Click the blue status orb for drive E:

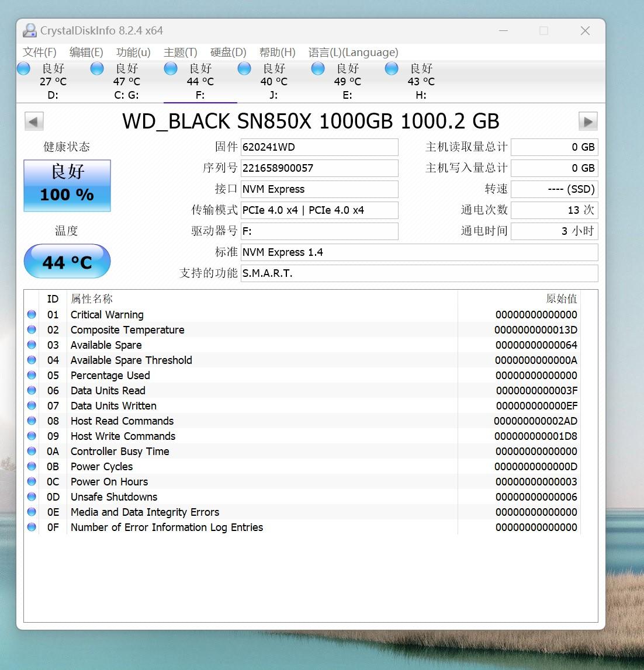[318, 68]
